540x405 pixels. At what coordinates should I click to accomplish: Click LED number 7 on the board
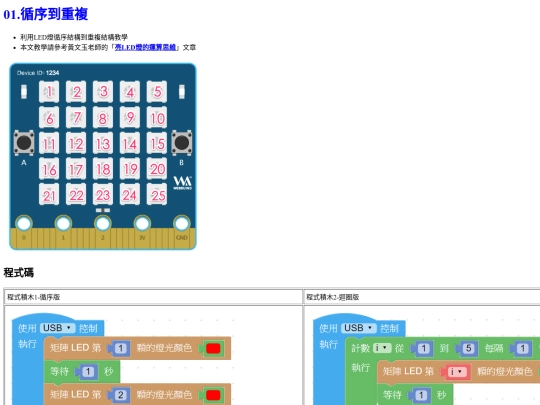click(x=76, y=117)
